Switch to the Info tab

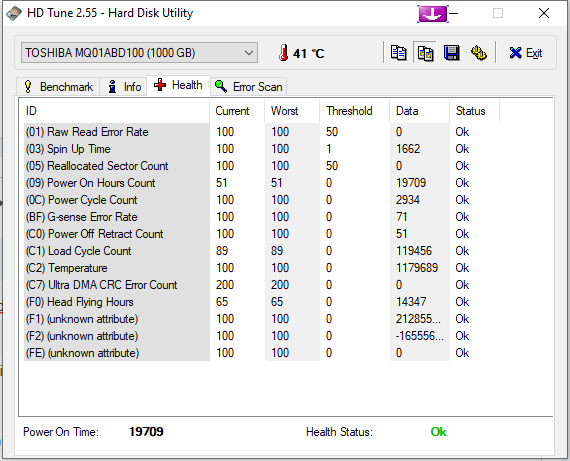[x=124, y=87]
